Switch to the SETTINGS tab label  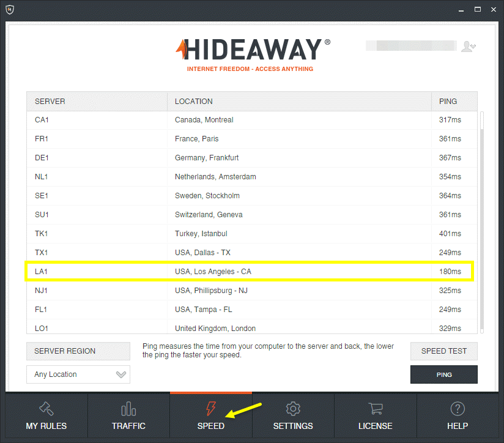point(293,426)
